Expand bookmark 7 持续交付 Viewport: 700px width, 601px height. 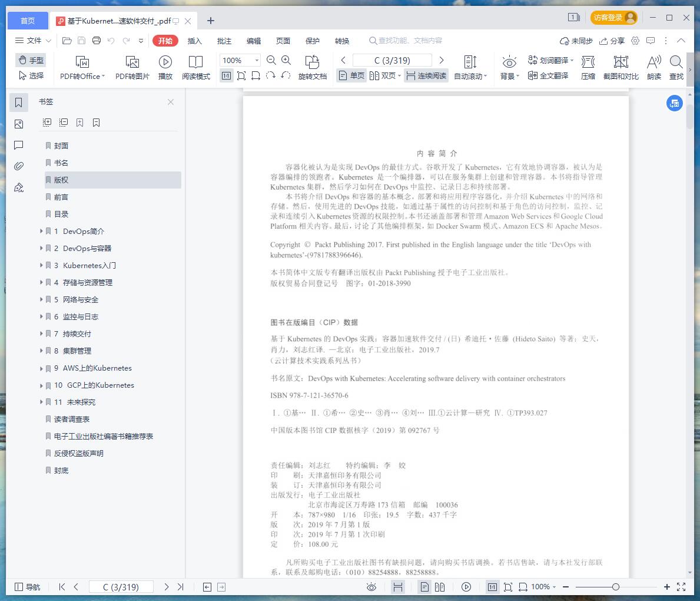point(41,333)
